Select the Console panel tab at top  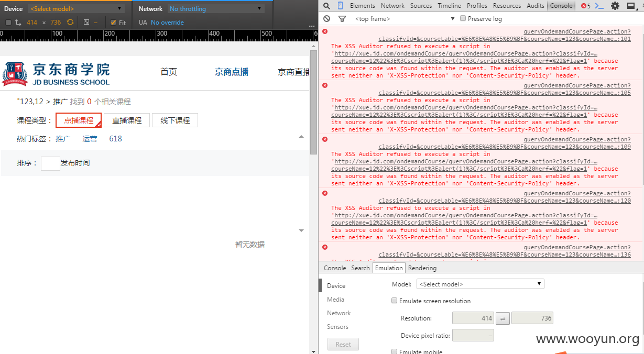(561, 6)
